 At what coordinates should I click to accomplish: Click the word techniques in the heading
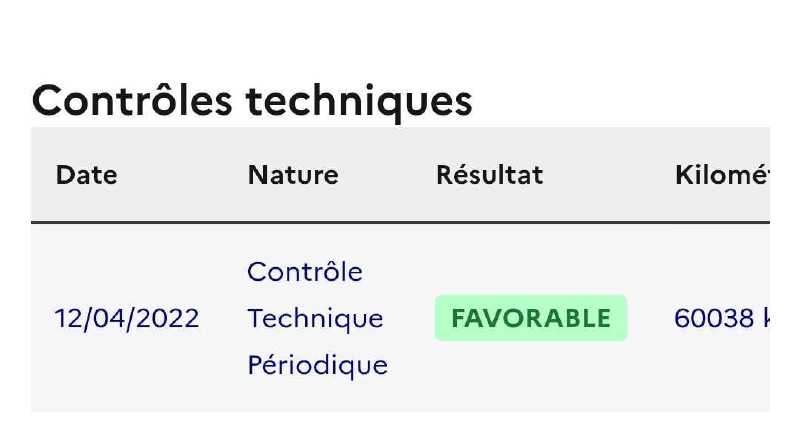coord(359,101)
